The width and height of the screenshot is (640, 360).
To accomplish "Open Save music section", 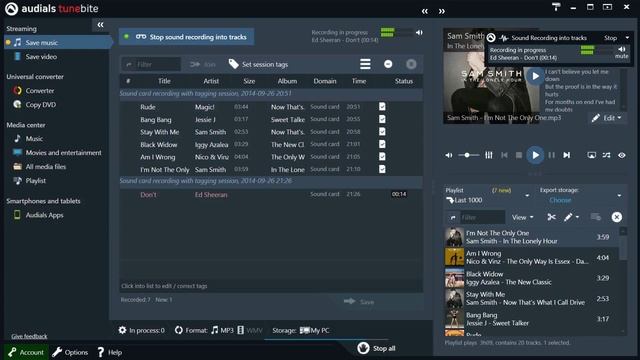I will tap(41, 42).
